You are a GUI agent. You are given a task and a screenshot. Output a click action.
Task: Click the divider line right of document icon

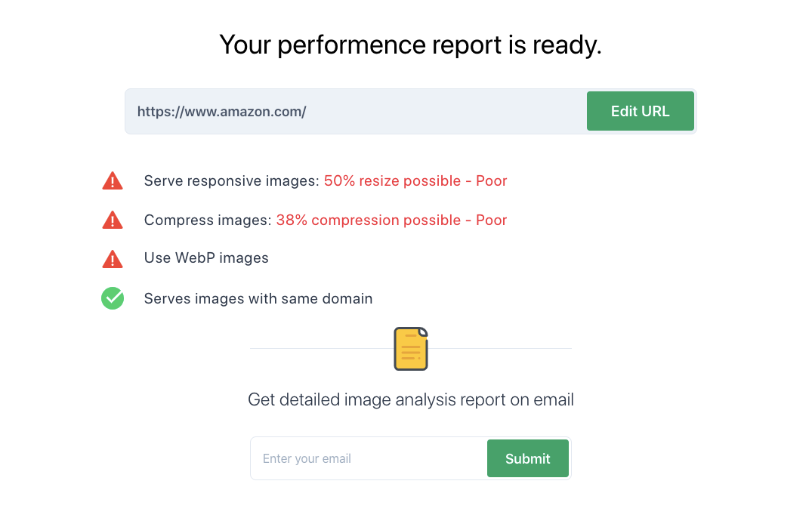500,349
